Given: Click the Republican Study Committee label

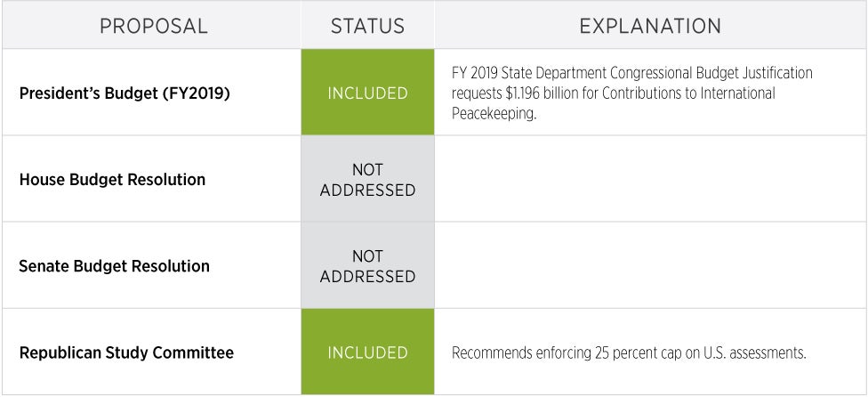Looking at the screenshot, I should 126,352.
